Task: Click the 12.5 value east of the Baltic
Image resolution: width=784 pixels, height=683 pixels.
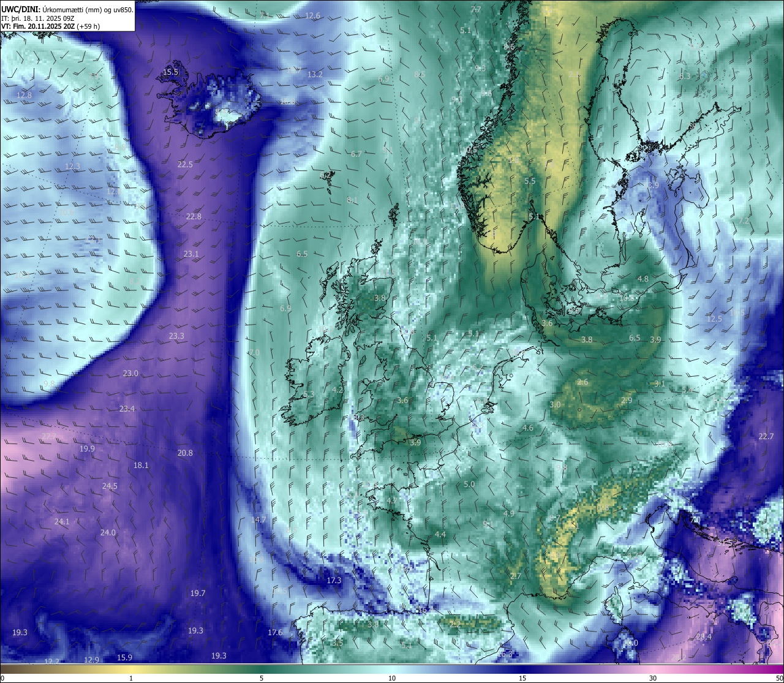Action: click(x=714, y=319)
